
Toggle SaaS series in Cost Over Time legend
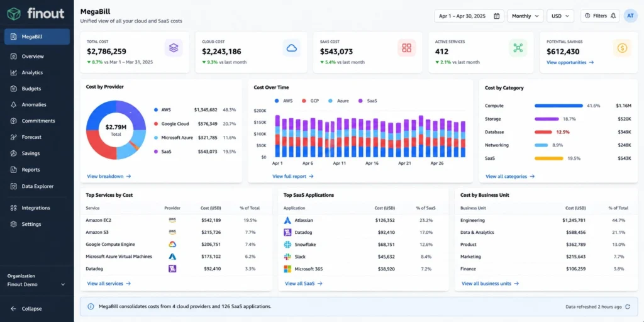click(x=367, y=101)
